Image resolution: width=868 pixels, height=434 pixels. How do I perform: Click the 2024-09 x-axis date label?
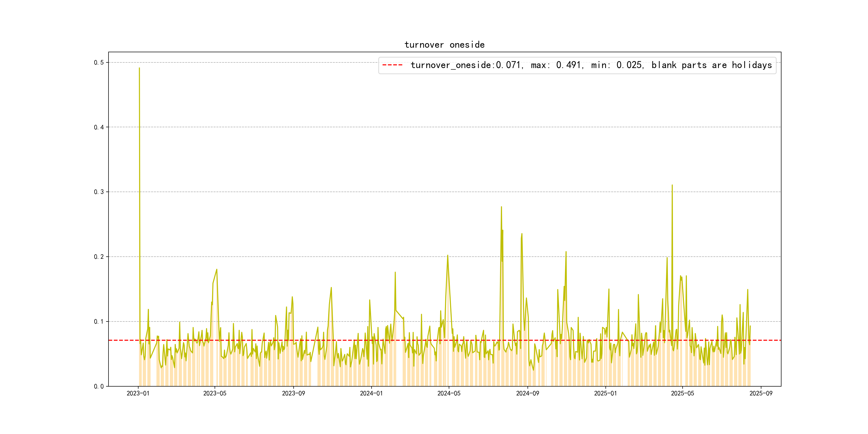(x=527, y=393)
